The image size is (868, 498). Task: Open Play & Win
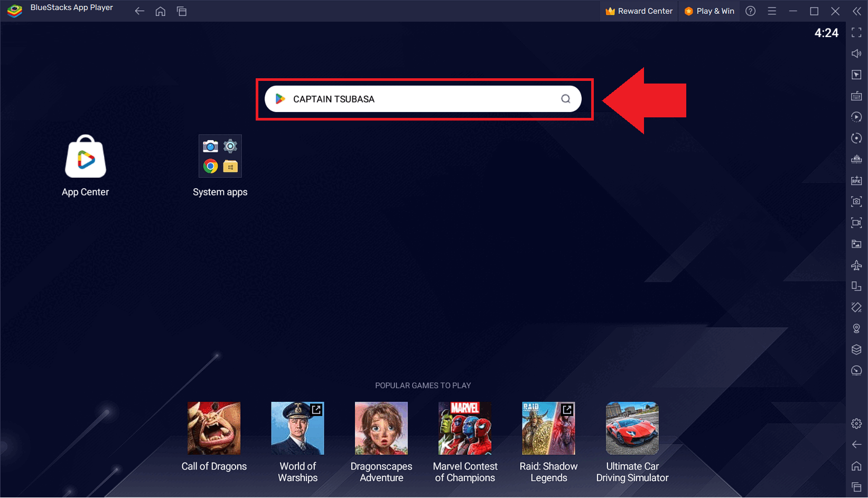(x=709, y=11)
